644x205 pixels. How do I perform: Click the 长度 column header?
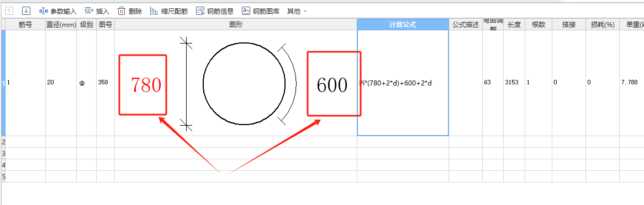tap(514, 25)
